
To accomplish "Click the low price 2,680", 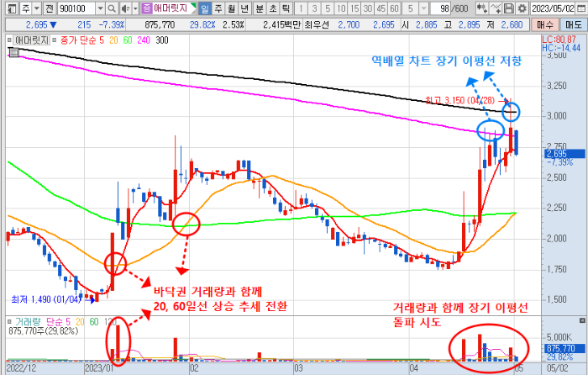I will (512, 24).
